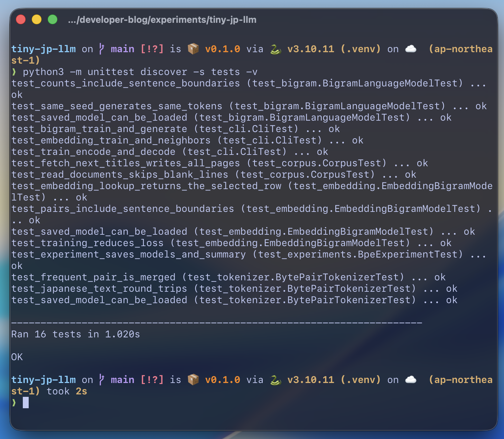Image resolution: width=504 pixels, height=439 pixels.
Task: Click the blinking cursor block at prompt
Action: 26,402
